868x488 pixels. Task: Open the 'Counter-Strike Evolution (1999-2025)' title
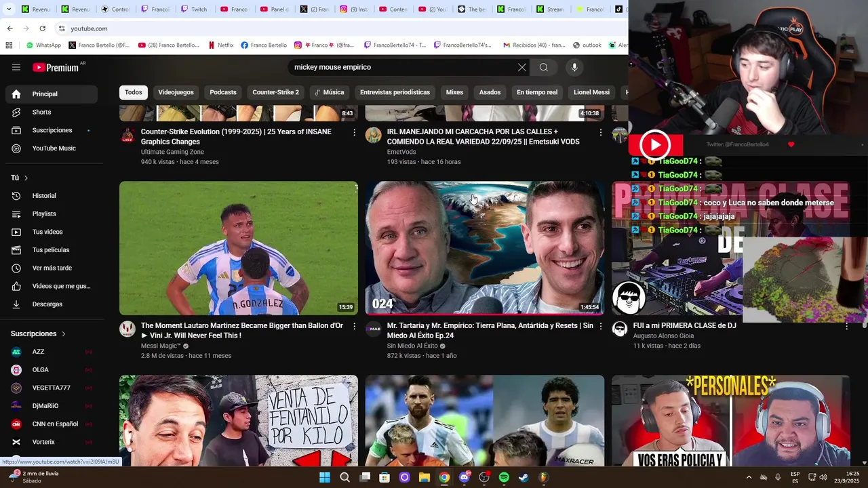click(236, 136)
